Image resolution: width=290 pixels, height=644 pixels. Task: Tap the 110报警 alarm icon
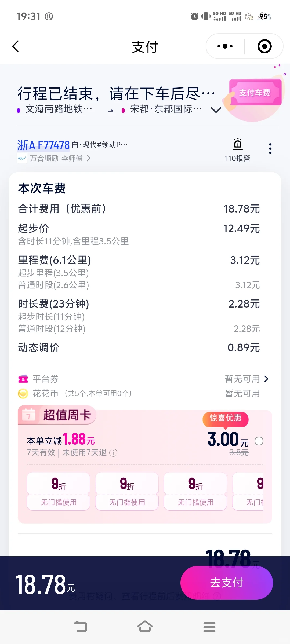[238, 144]
